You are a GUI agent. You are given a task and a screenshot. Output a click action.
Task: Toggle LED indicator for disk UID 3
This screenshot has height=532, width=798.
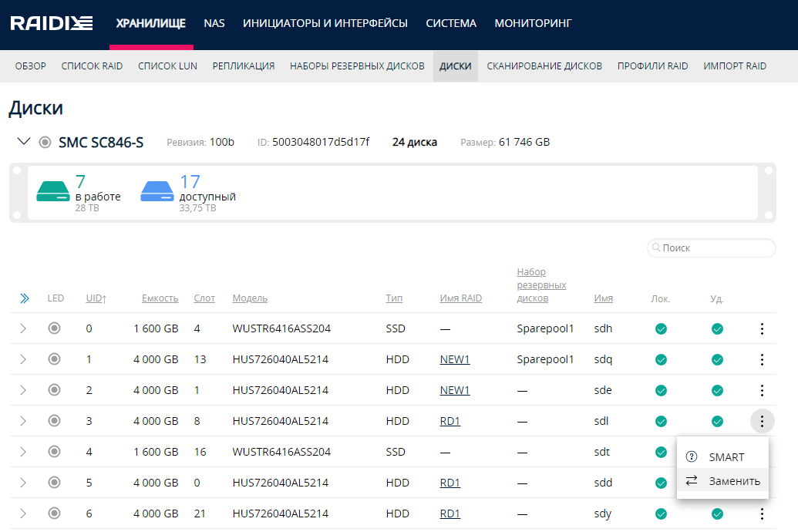(54, 421)
